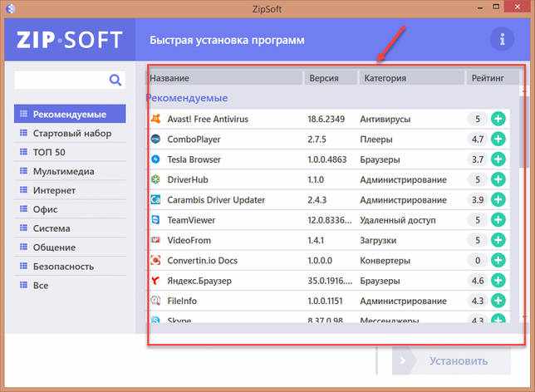The height and width of the screenshot is (392, 535).
Task: Click Яндекс.Браузер app icon
Action: click(155, 280)
